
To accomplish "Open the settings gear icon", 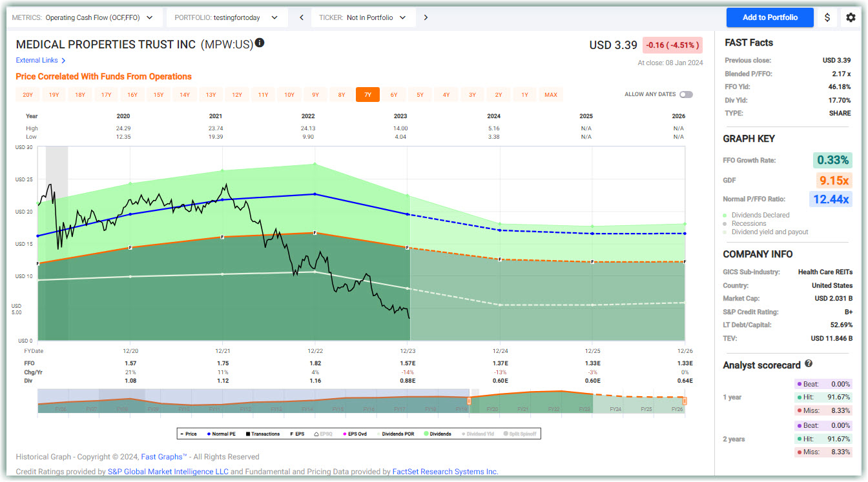I will pos(851,17).
